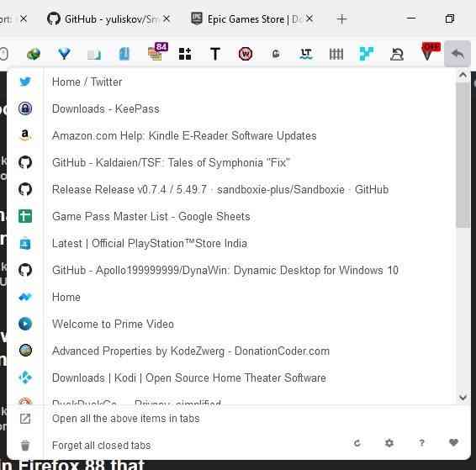Screen dimensions: 476x470
Task: Click the undo close tab toolbar button
Action: 457,54
